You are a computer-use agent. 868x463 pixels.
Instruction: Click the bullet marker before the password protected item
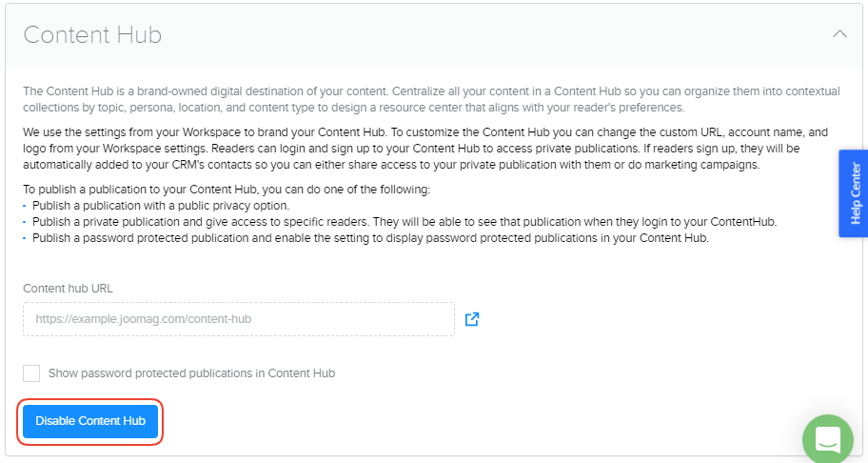click(26, 239)
